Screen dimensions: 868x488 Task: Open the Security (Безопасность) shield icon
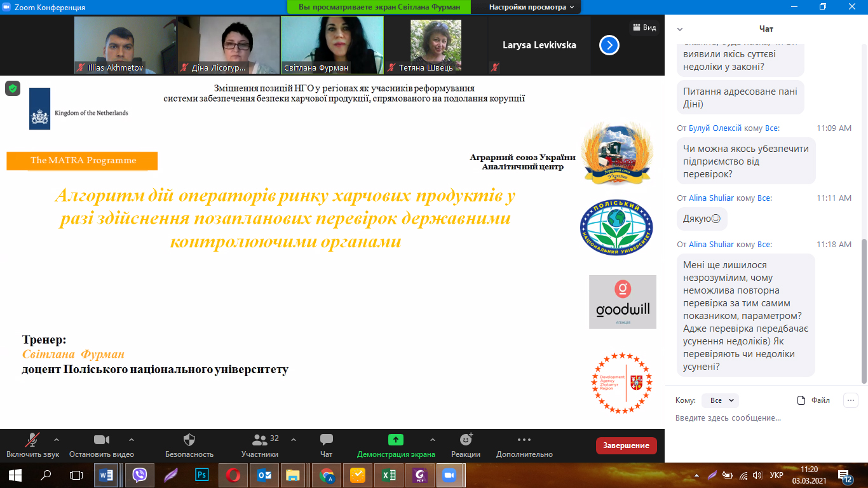point(189,439)
